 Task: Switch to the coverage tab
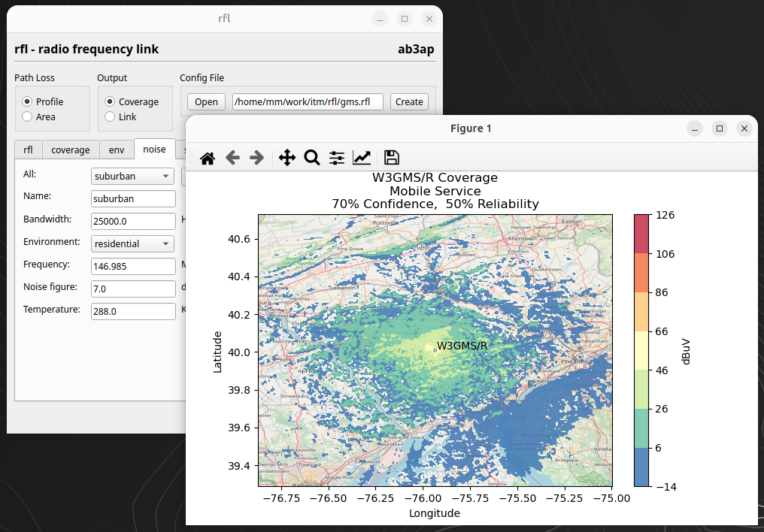(x=71, y=150)
